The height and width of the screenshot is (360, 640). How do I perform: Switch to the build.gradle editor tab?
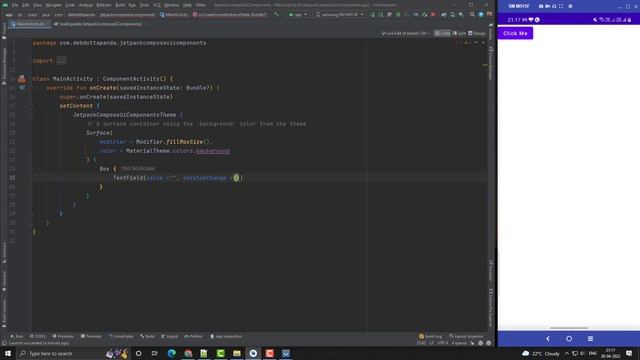(x=98, y=24)
